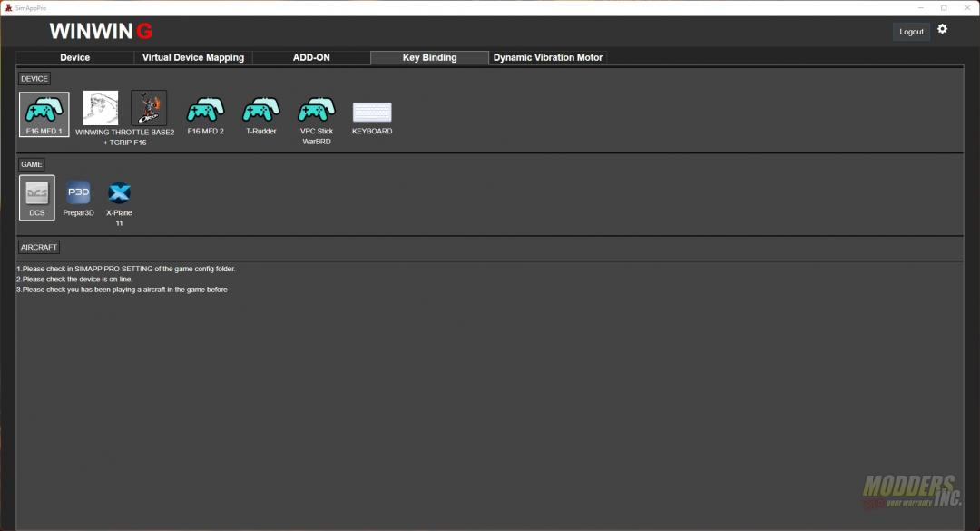980x531 pixels.
Task: Pick the F16 MFD 2 device icon
Action: [x=206, y=110]
